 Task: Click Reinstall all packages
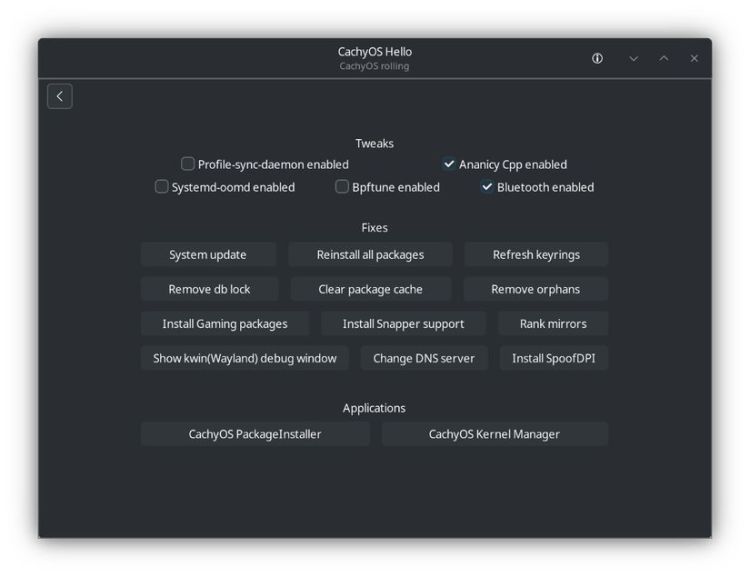point(370,255)
